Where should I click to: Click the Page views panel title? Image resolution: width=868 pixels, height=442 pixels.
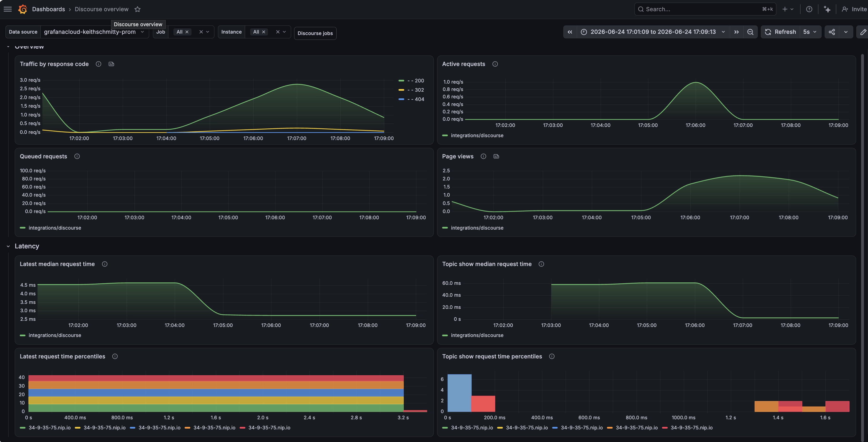458,156
